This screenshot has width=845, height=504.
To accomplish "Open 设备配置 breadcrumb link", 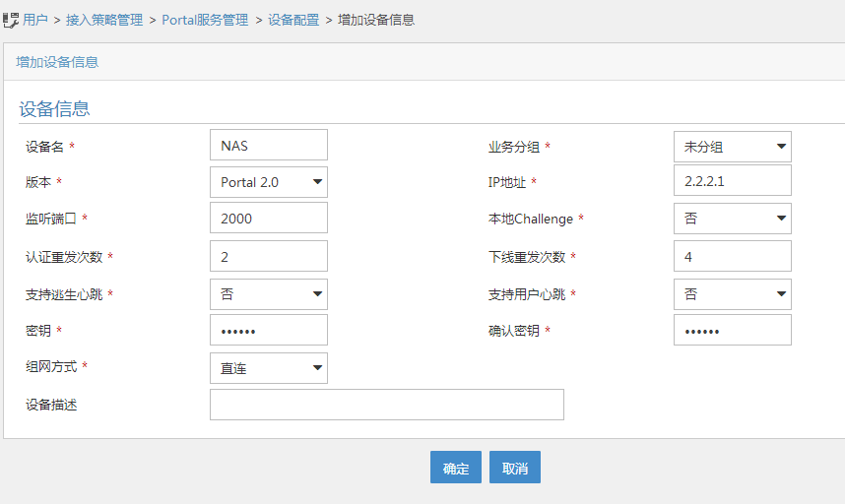I will coord(293,20).
